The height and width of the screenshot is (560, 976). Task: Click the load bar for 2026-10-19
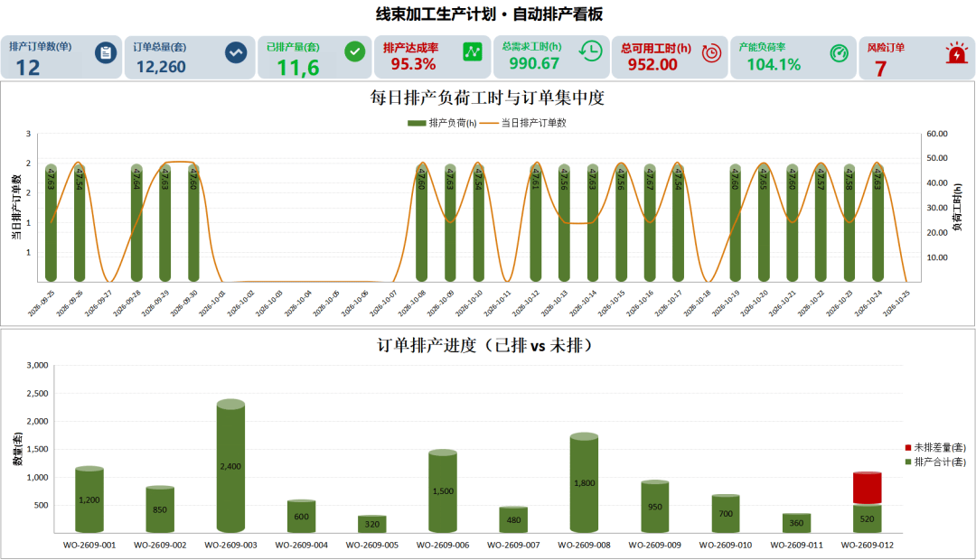coord(735,223)
